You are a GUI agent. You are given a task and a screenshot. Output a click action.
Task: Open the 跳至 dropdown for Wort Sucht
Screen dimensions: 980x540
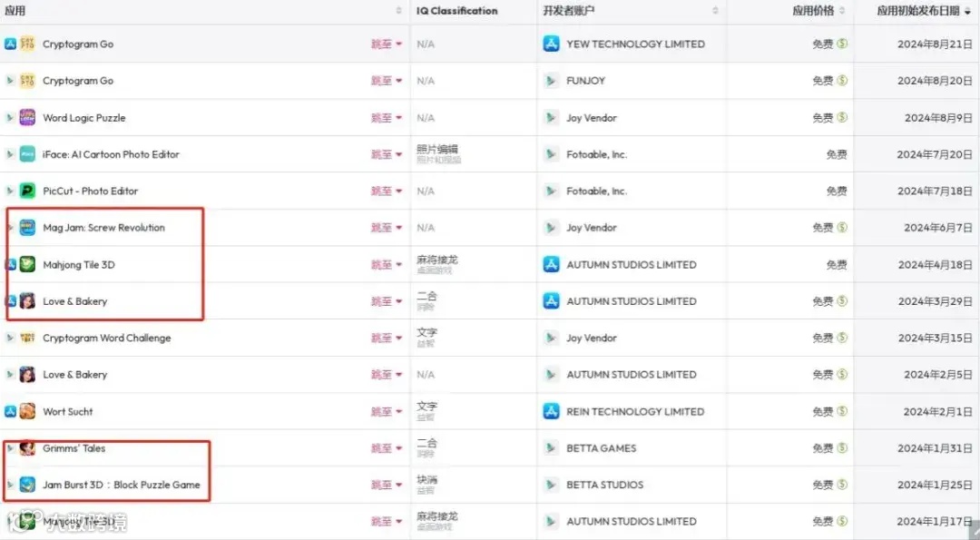point(387,411)
